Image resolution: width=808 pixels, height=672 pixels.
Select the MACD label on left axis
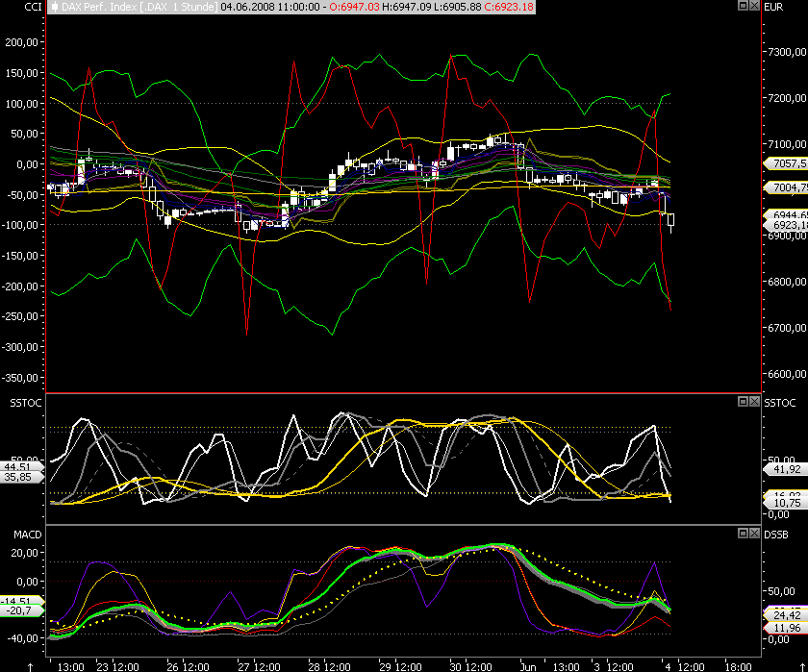coord(14,533)
